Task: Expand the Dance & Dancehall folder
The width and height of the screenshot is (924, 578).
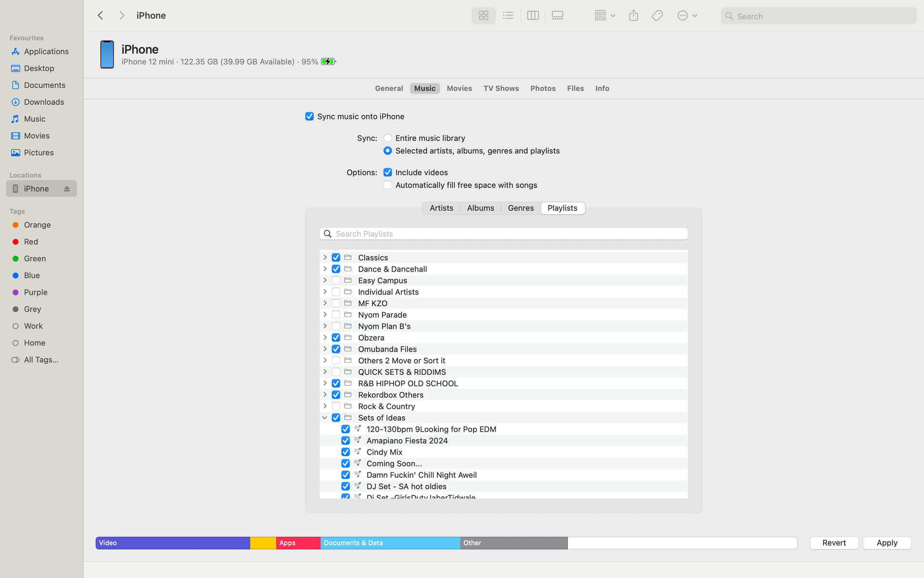Action: point(325,269)
